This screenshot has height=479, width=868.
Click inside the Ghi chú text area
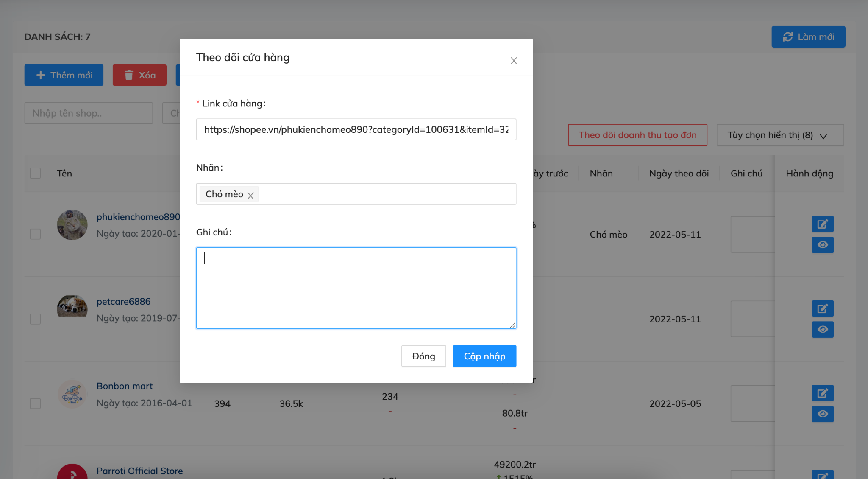pyautogui.click(x=356, y=288)
